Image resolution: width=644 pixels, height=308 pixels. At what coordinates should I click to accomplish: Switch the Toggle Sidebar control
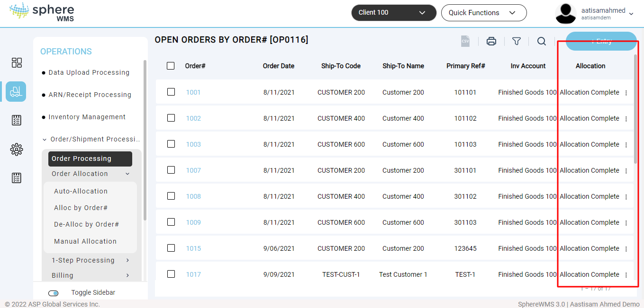[x=54, y=293]
